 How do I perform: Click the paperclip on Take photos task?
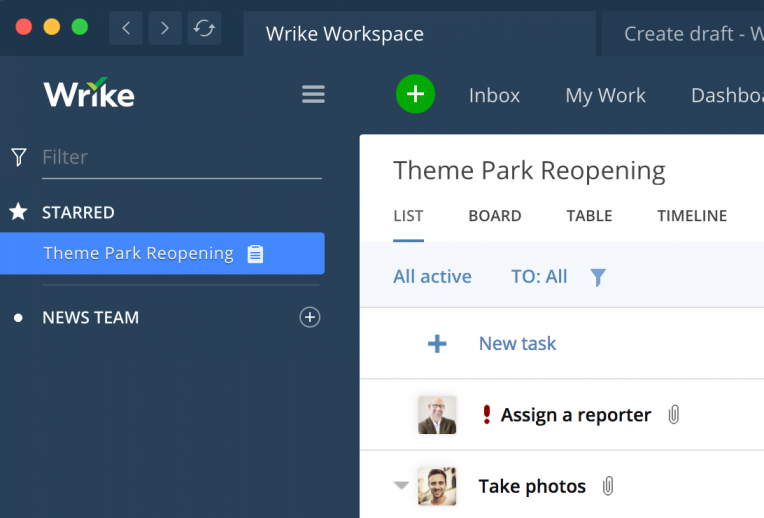click(608, 487)
